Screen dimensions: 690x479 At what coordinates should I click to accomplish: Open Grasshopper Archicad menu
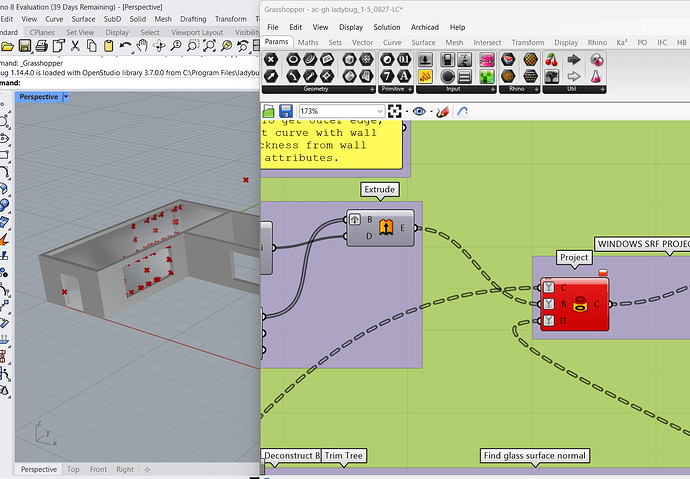(x=425, y=27)
